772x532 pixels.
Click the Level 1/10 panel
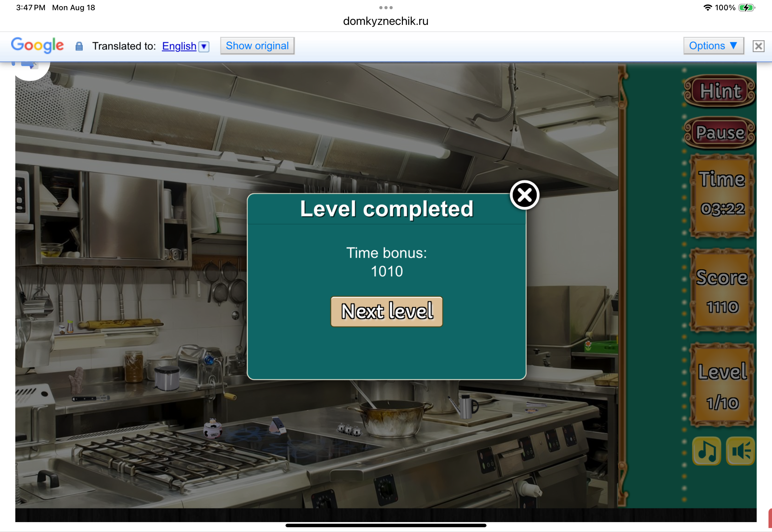[722, 385]
